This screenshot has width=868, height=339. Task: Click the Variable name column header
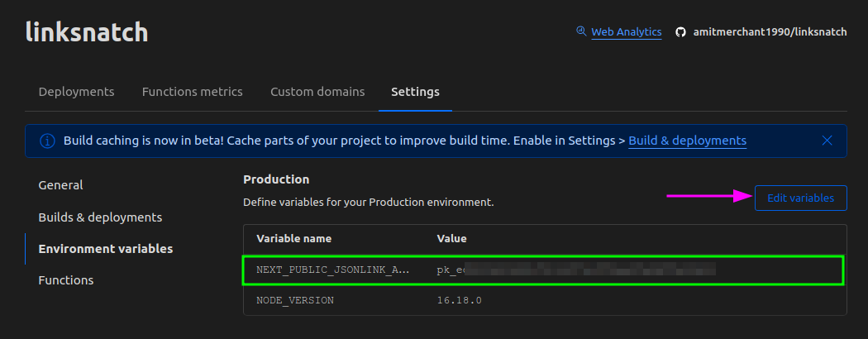click(294, 239)
